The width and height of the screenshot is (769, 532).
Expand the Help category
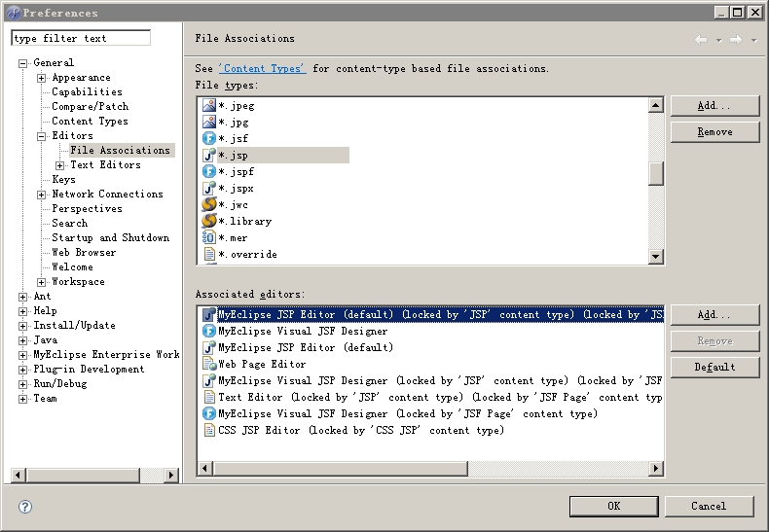[x=22, y=311]
